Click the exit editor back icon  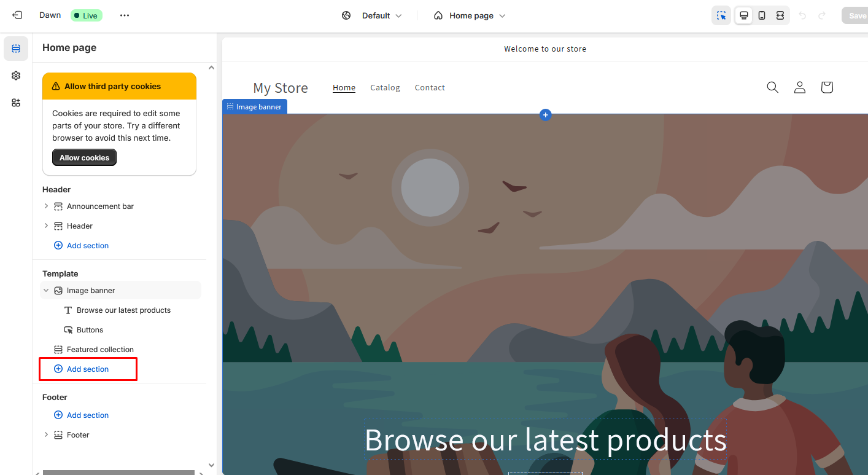(x=17, y=15)
